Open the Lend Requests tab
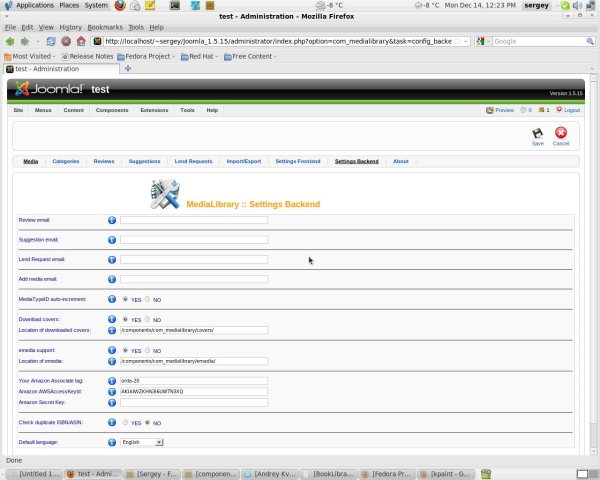 (193, 162)
